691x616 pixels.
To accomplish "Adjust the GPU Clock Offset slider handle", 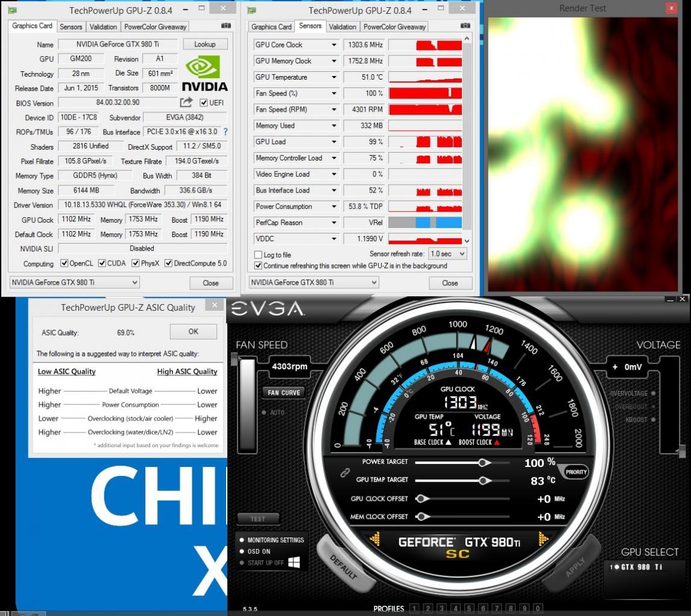I will (x=421, y=499).
